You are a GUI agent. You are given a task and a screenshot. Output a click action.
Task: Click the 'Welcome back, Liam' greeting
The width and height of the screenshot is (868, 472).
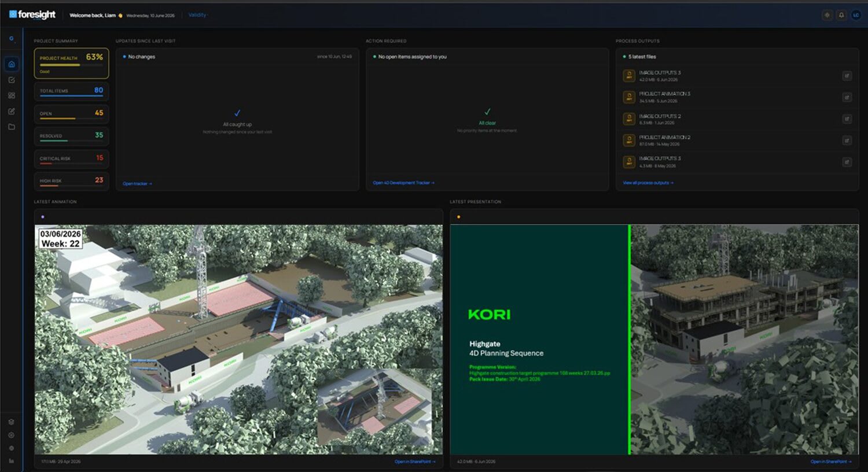tap(93, 15)
